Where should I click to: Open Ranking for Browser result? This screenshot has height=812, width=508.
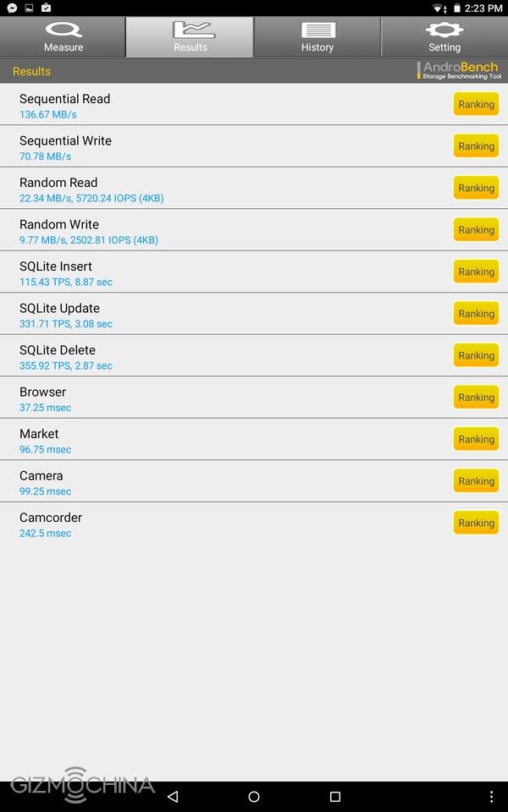pyautogui.click(x=476, y=398)
